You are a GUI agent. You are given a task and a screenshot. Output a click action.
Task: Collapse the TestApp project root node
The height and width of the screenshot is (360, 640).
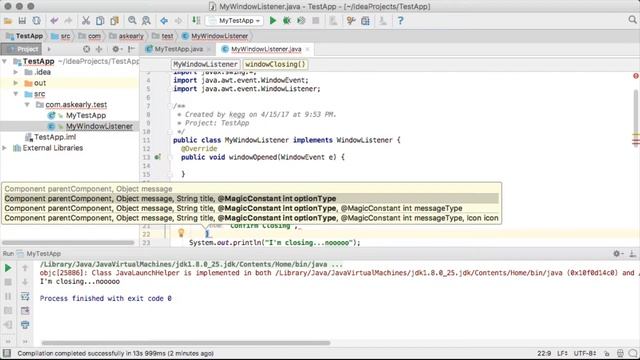point(4,61)
